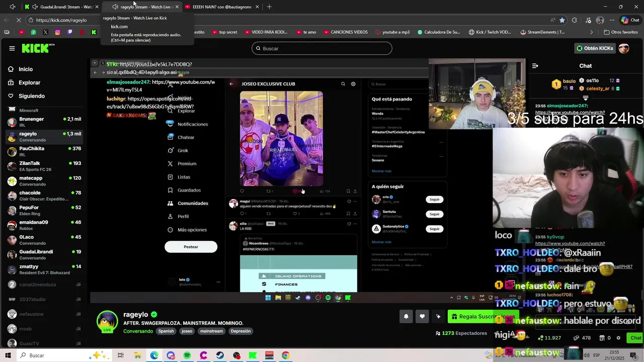Collapse the Chat panel arrow icon
Image resolution: width=644 pixels, height=362 pixels.
(535, 66)
